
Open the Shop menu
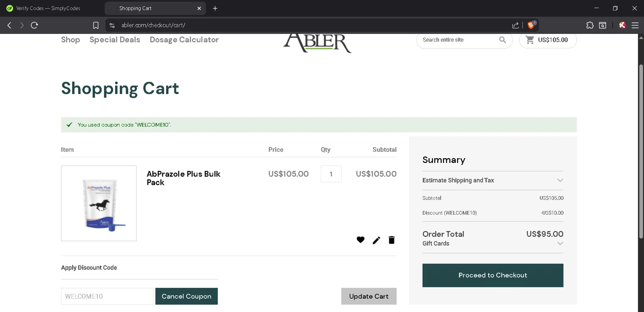[x=70, y=40]
